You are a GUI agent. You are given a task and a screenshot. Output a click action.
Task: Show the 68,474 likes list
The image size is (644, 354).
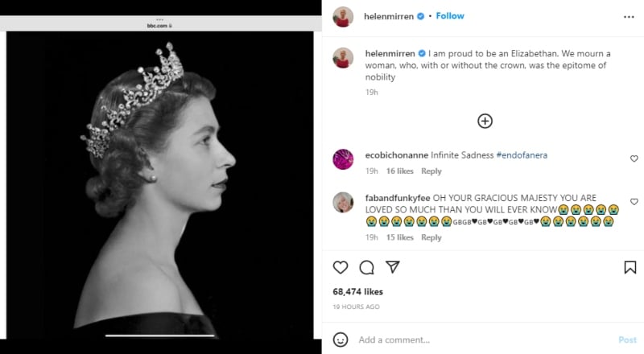click(357, 291)
